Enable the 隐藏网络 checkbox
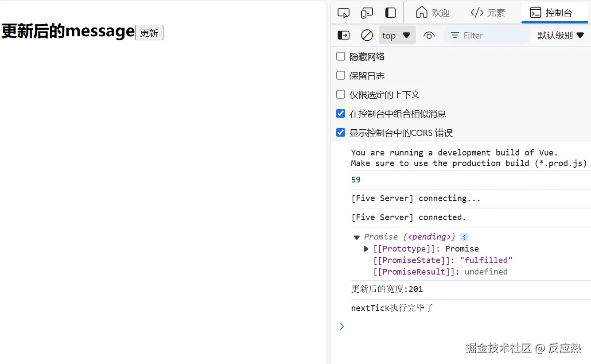Image resolution: width=591 pixels, height=364 pixels. [341, 56]
